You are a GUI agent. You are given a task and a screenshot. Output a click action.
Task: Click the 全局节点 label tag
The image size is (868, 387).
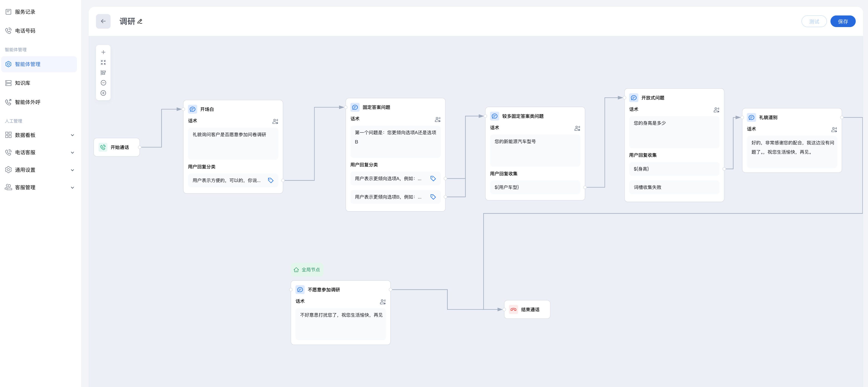pos(307,270)
